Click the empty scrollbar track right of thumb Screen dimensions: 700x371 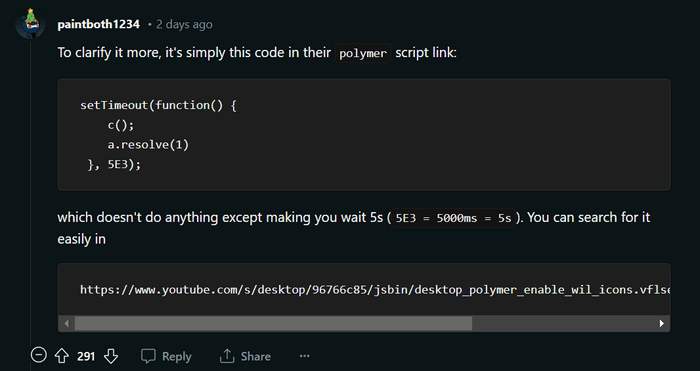563,323
